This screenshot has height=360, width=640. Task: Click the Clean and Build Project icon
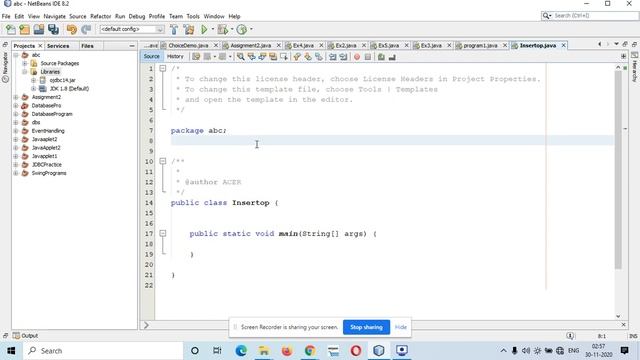(x=189, y=29)
